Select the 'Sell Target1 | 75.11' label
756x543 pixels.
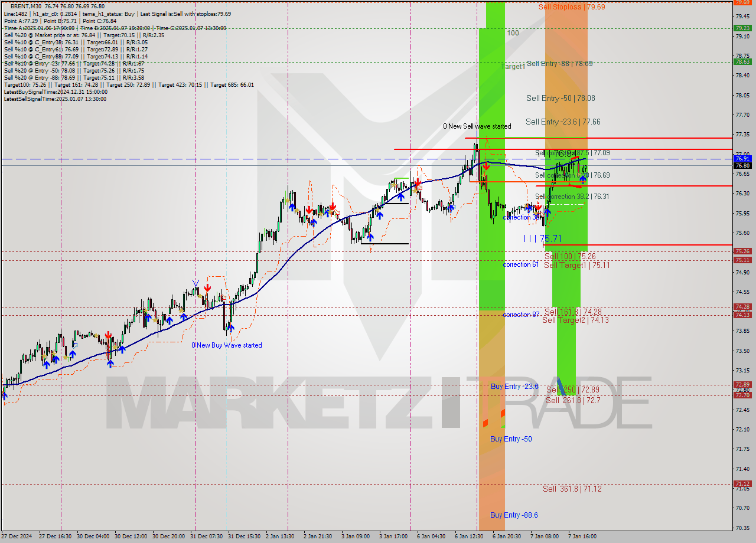click(x=576, y=265)
